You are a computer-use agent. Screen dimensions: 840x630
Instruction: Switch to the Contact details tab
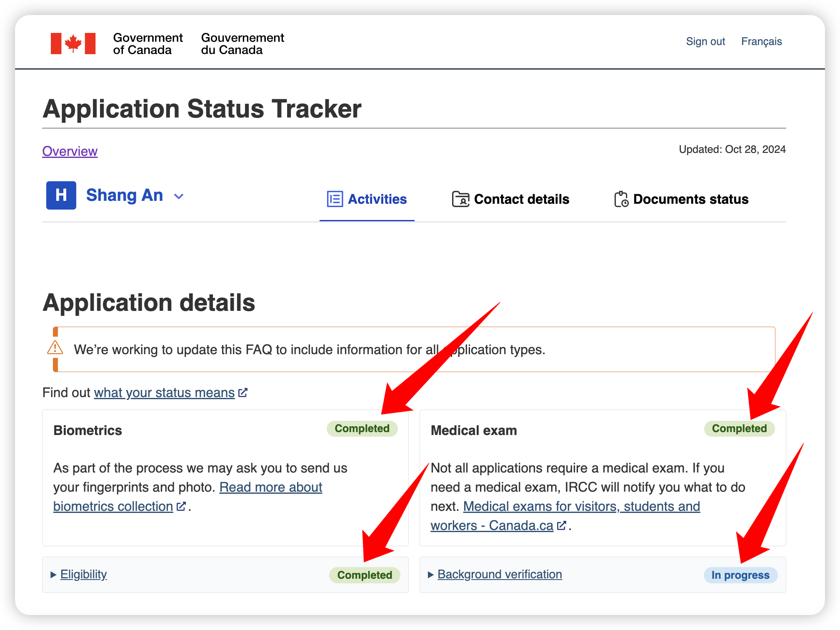(510, 199)
